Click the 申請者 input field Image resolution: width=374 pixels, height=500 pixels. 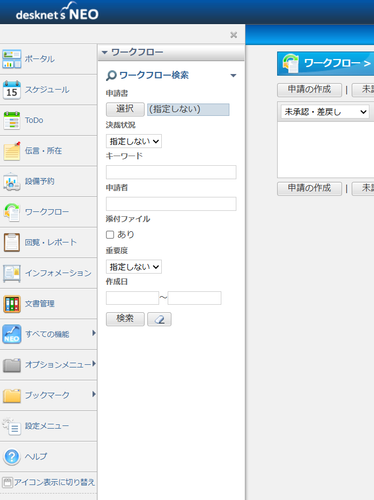click(171, 204)
